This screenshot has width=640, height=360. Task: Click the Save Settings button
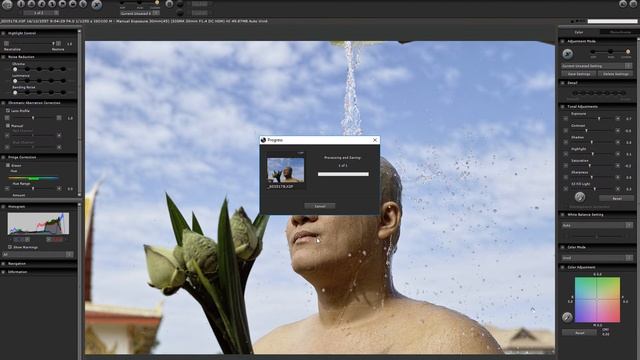[x=579, y=74]
